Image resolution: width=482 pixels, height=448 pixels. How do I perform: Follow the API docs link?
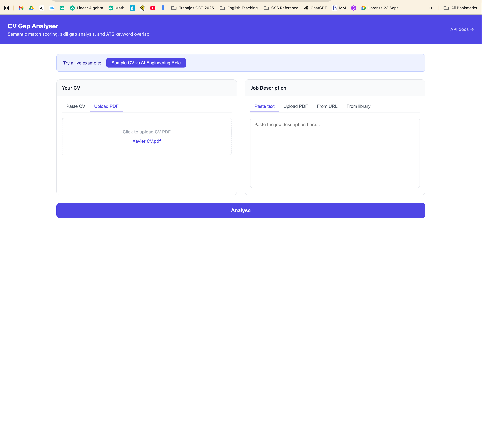tap(462, 29)
